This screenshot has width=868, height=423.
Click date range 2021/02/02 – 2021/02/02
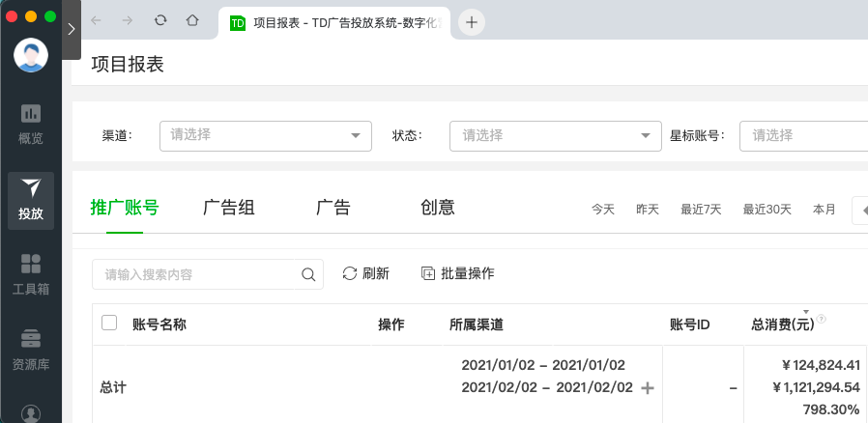(x=547, y=387)
